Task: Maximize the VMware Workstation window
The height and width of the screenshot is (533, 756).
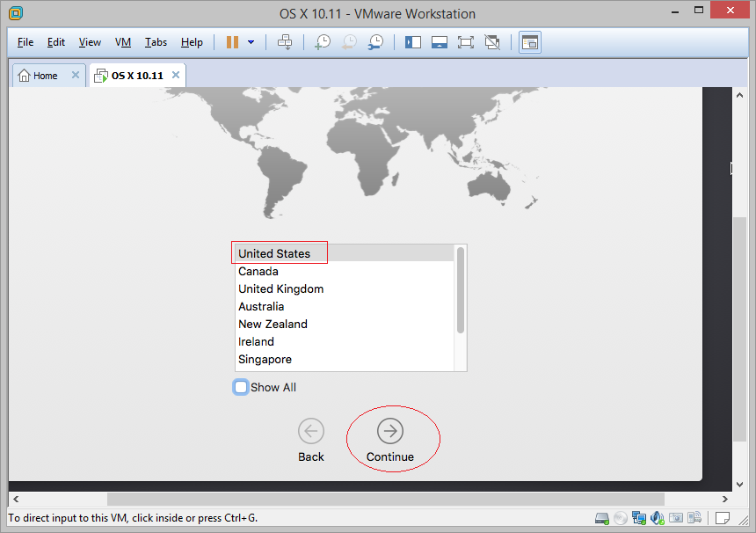Action: click(x=699, y=11)
